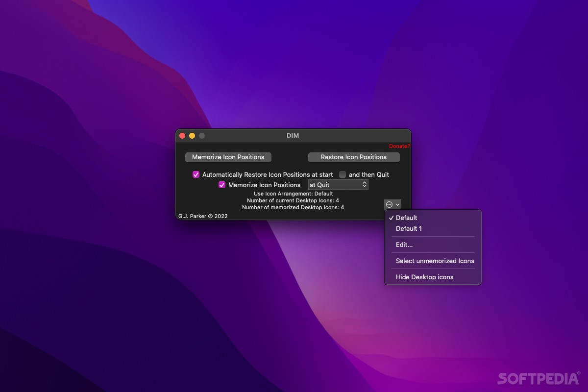Open the 'Donate?' link

pyautogui.click(x=399, y=146)
